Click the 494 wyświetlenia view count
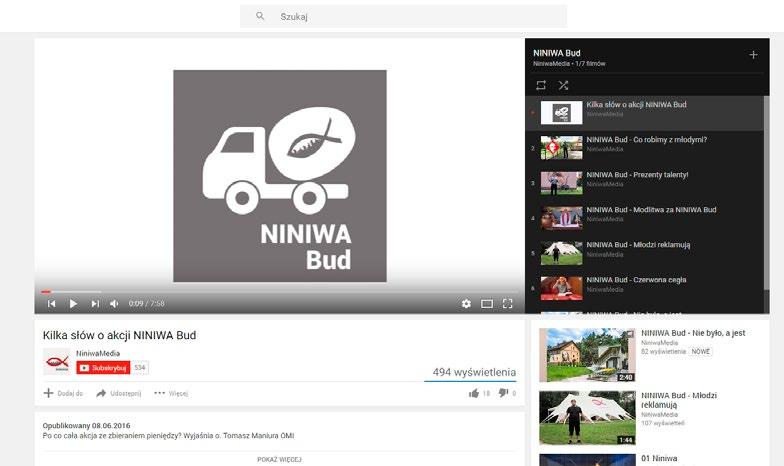This screenshot has width=784, height=466. (x=474, y=372)
